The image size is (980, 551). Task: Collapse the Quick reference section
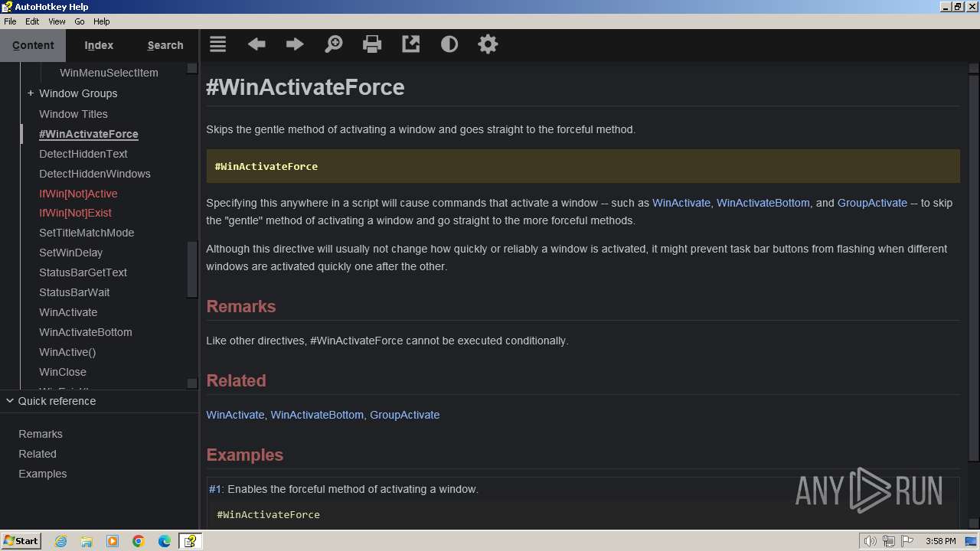10,401
